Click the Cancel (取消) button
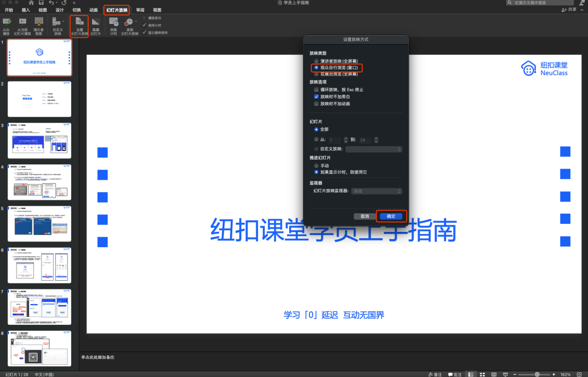The image size is (588, 377). pos(365,216)
